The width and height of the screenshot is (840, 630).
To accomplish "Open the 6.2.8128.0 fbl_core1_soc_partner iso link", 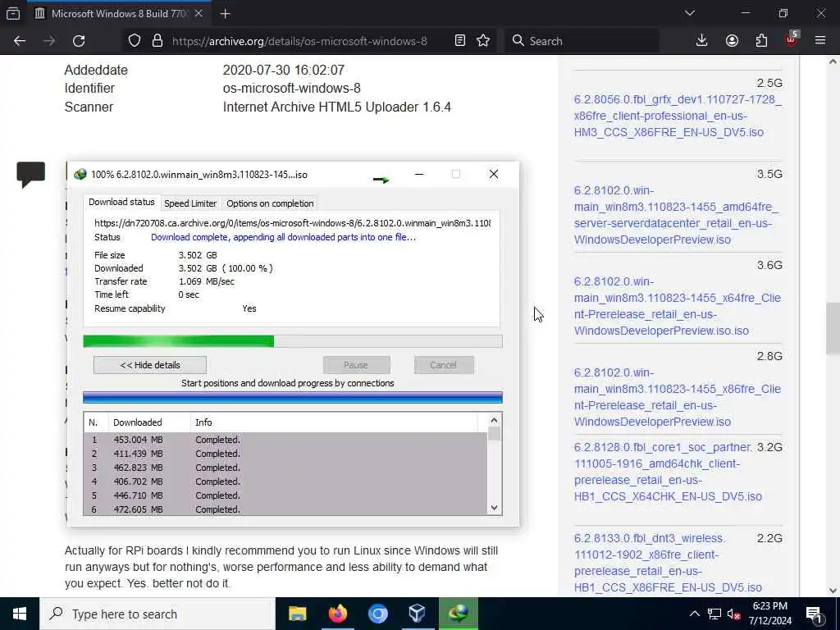I will tap(668, 472).
